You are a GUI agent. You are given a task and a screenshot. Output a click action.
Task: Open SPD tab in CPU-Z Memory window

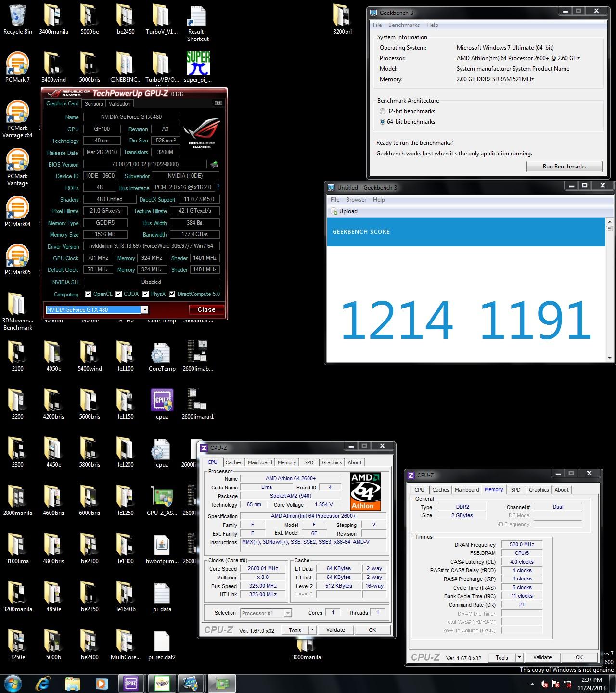pos(516,490)
